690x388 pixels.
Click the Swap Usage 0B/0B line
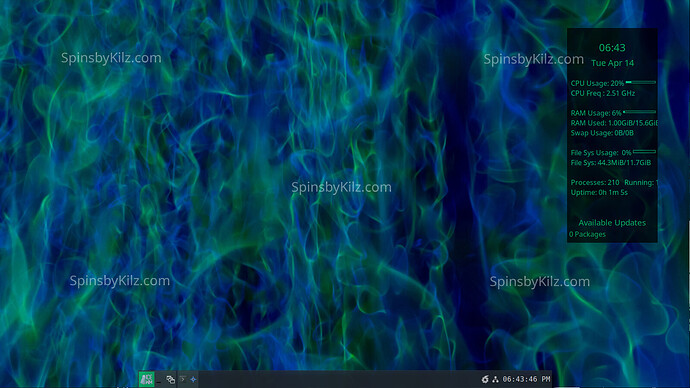click(x=602, y=133)
